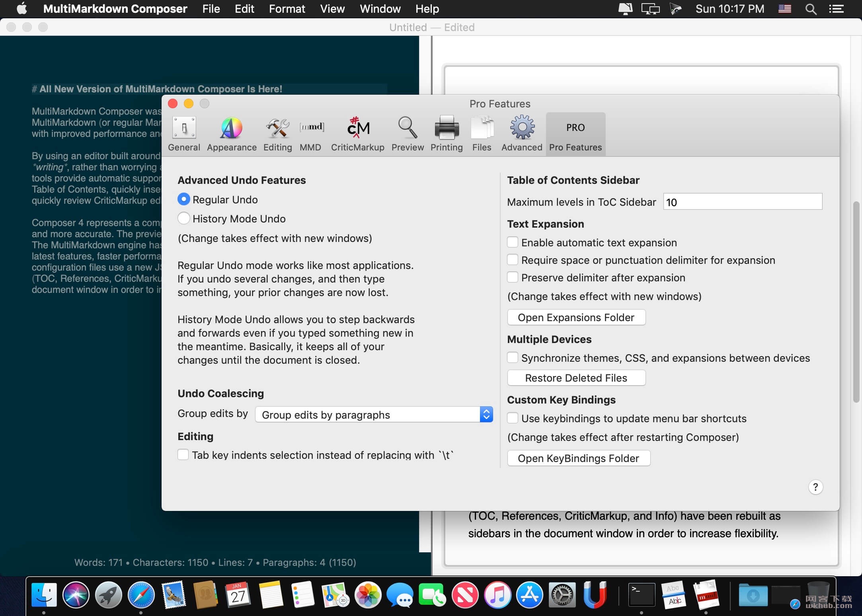This screenshot has width=862, height=616.
Task: Open FaceTime from the Dock
Action: click(x=432, y=595)
